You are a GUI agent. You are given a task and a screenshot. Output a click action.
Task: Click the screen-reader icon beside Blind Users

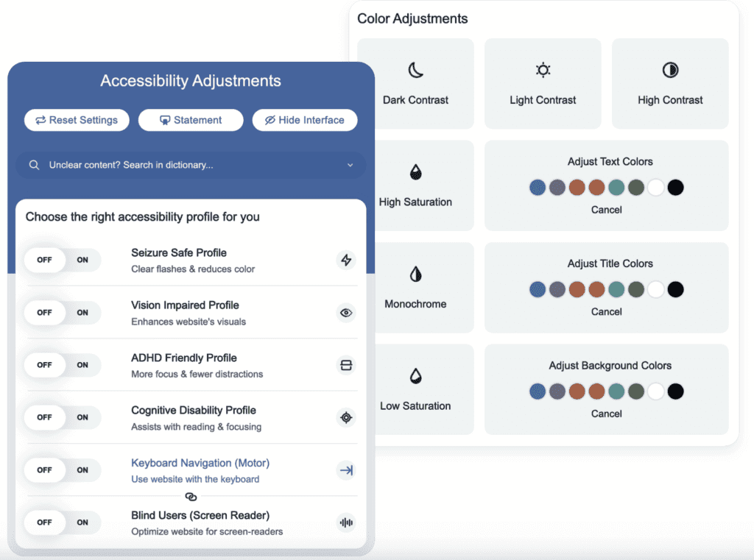tap(346, 522)
